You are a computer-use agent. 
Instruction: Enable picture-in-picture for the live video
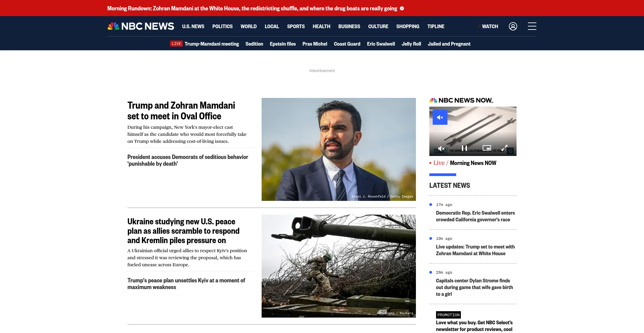point(487,148)
